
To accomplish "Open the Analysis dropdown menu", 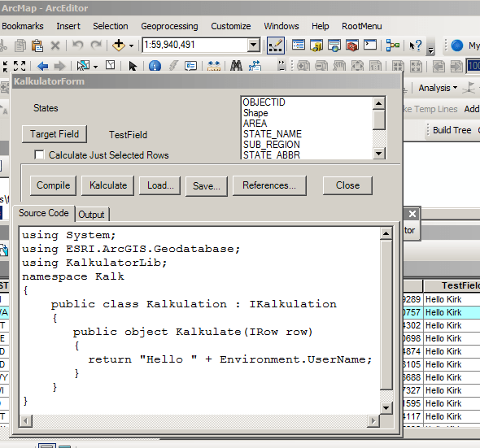I will pyautogui.click(x=438, y=88).
